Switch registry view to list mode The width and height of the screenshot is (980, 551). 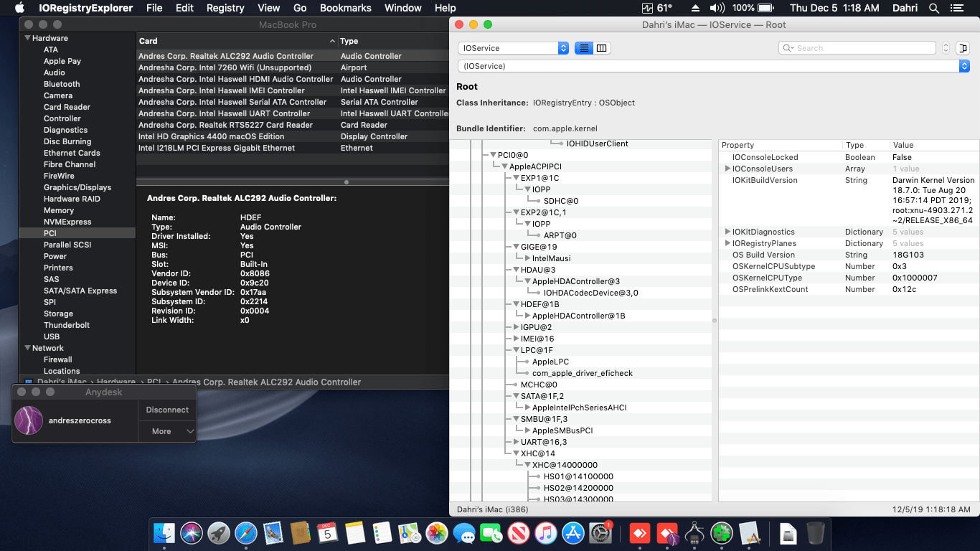click(584, 48)
